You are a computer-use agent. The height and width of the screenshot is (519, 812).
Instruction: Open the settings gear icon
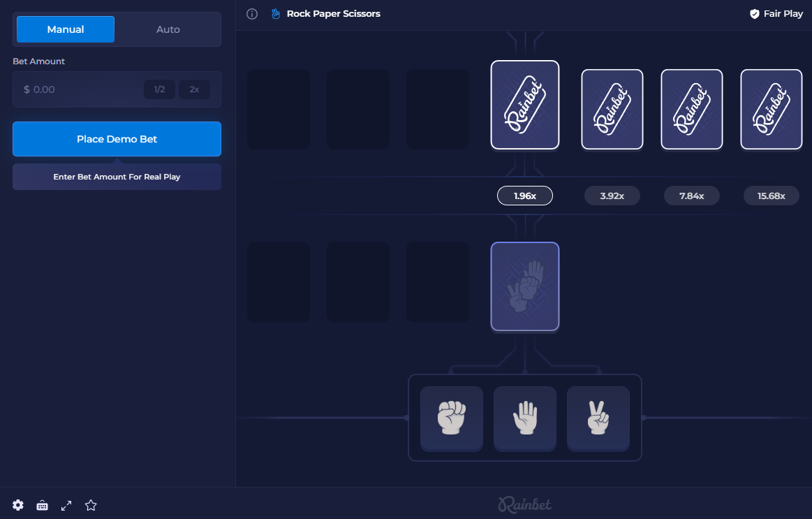coord(18,505)
